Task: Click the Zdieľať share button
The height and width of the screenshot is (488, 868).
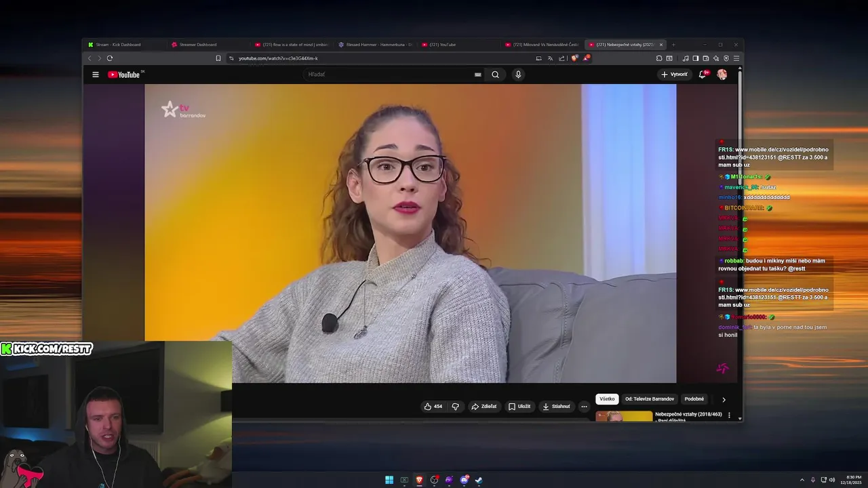Action: click(484, 407)
